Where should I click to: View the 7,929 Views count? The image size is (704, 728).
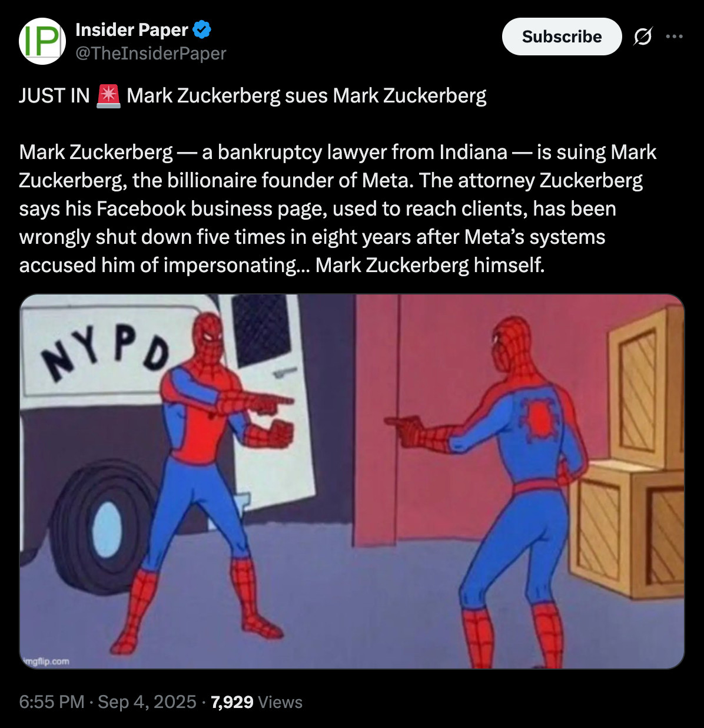click(x=257, y=701)
